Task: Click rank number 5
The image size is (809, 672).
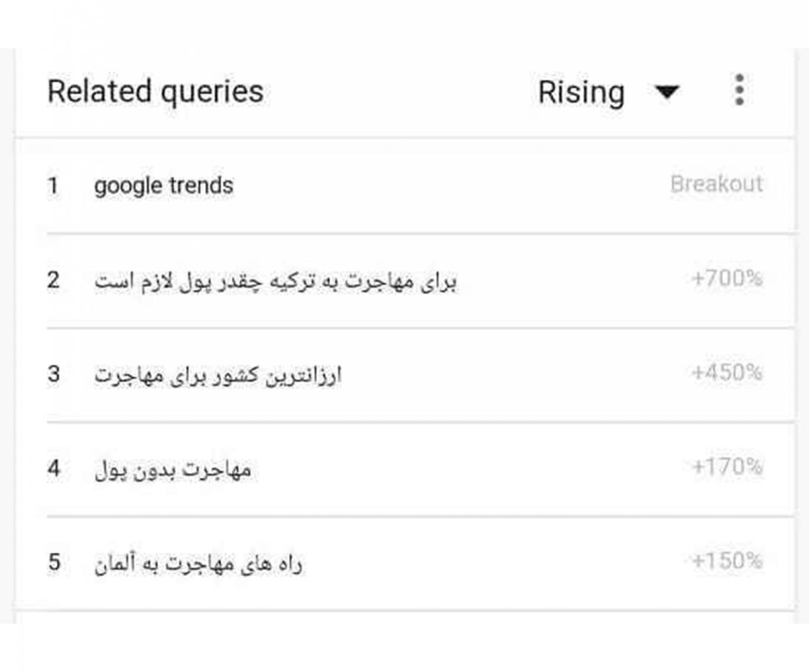Action: pos(54,562)
